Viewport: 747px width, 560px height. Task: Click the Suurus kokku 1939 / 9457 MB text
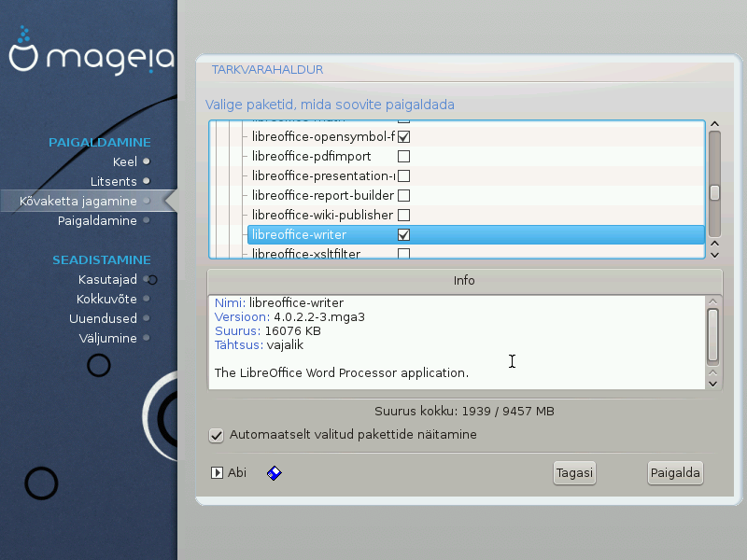[464, 412]
